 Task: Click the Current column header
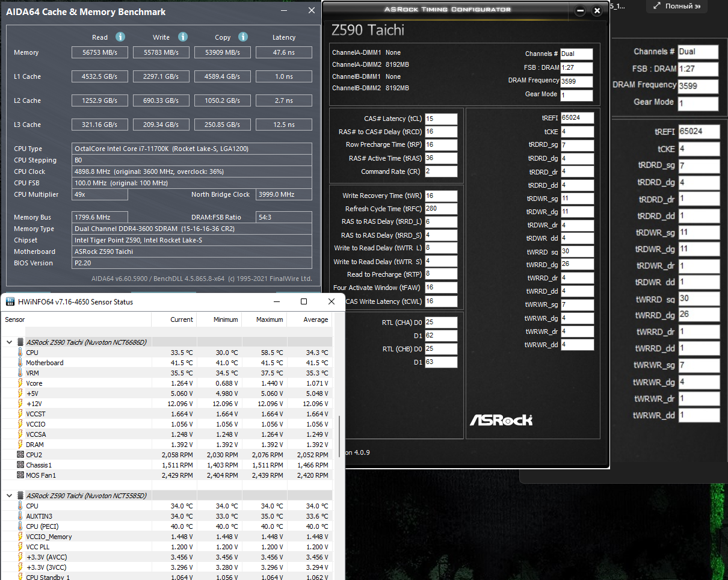[181, 319]
